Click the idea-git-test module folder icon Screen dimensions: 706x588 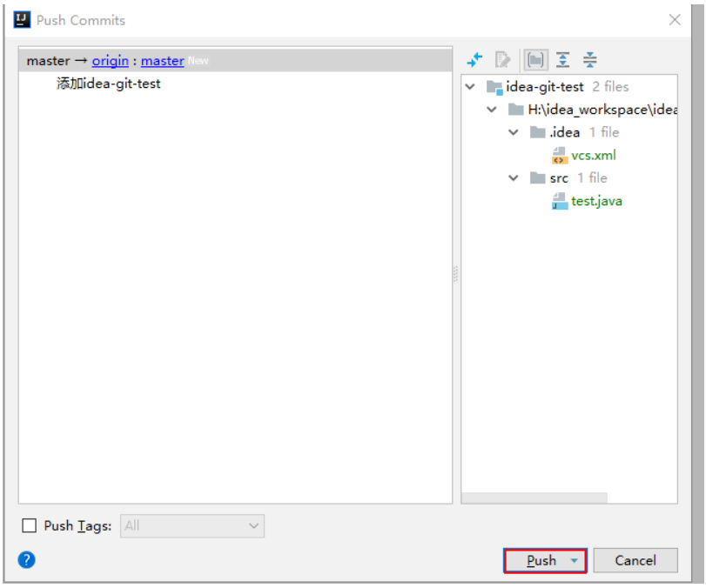coord(494,87)
